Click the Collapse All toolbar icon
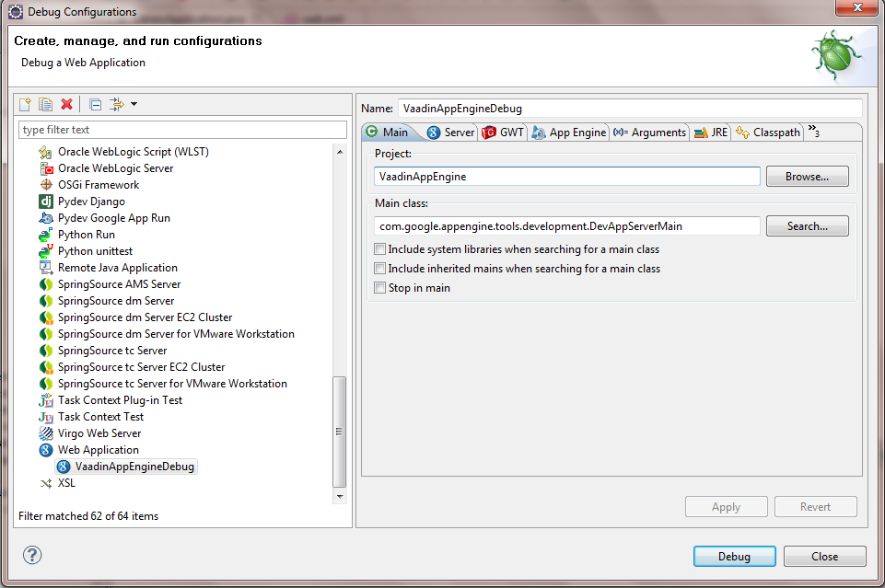Image resolution: width=885 pixels, height=588 pixels. pos(96,104)
